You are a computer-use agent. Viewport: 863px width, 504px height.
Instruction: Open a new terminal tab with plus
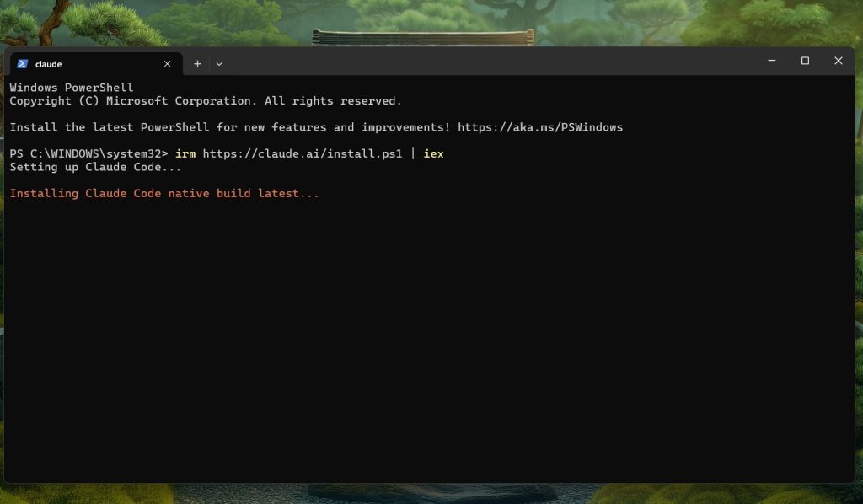197,64
